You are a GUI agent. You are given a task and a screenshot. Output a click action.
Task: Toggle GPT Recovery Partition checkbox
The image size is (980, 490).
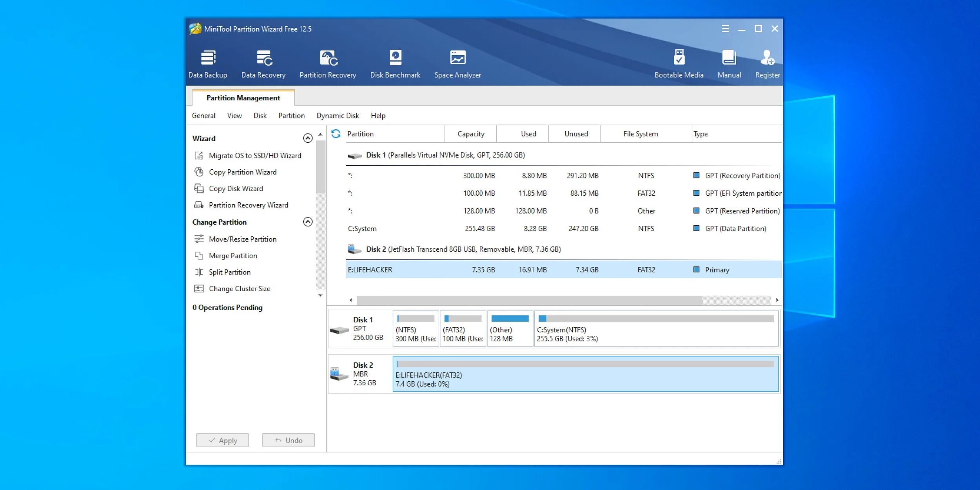pyautogui.click(x=696, y=175)
